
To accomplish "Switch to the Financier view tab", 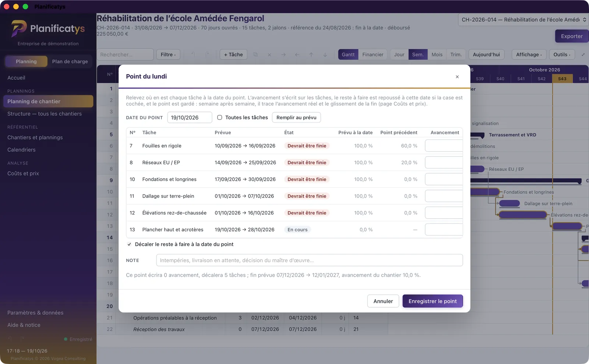I will coord(373,54).
